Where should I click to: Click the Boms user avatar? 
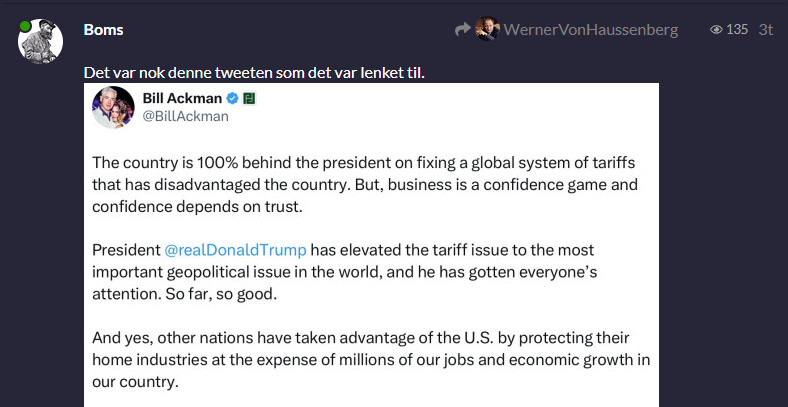tap(40, 40)
